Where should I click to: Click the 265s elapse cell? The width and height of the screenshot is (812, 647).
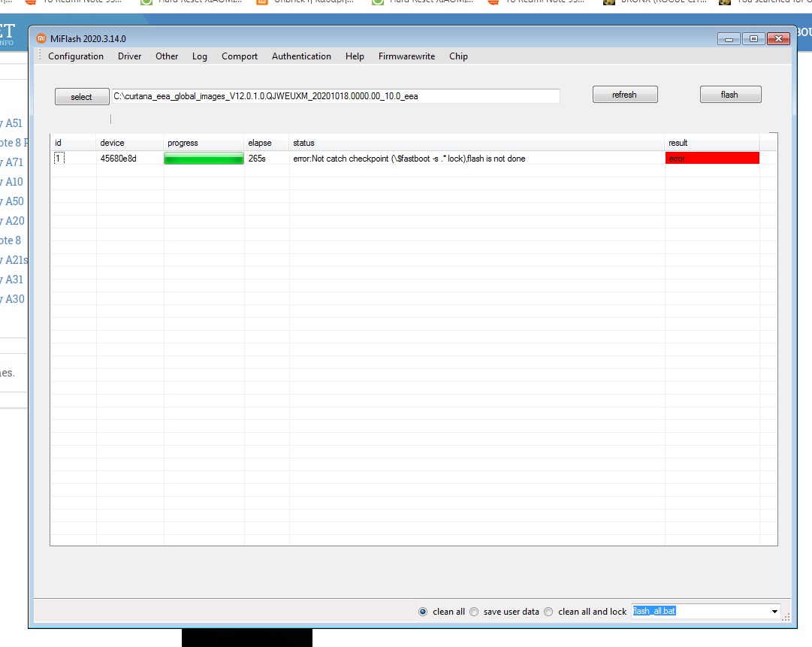pos(257,158)
